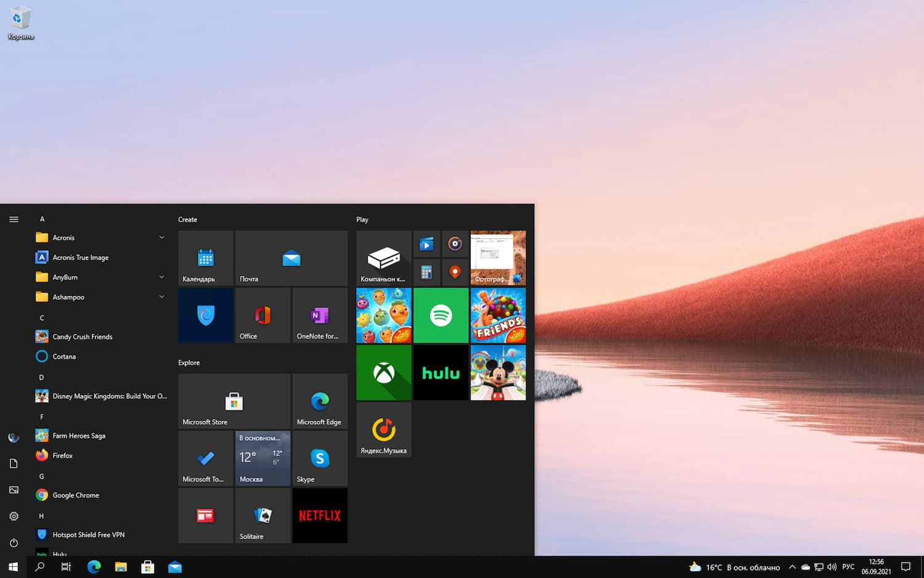Launch the OneNote tile

[x=320, y=315]
